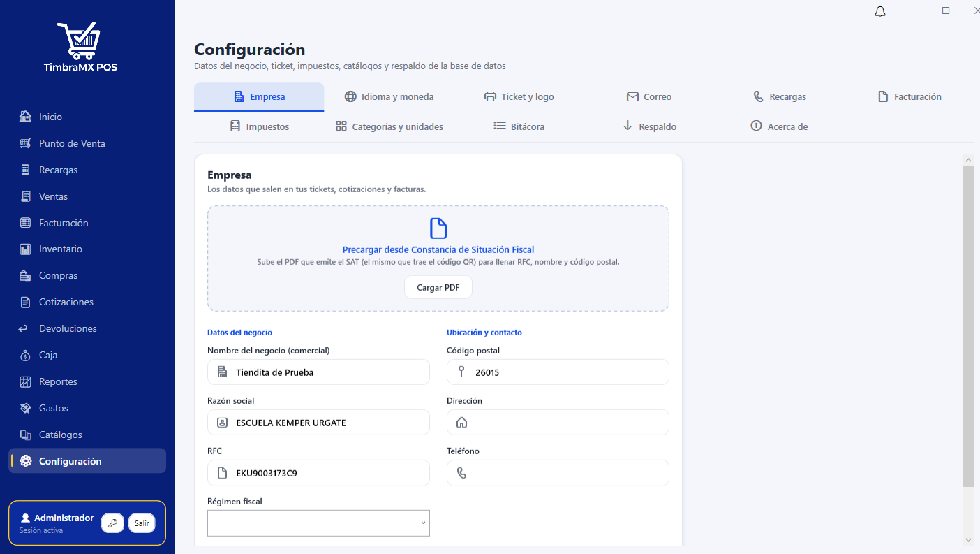The width and height of the screenshot is (980, 554).
Task: Switch to the Impuestos tab
Action: (x=259, y=126)
